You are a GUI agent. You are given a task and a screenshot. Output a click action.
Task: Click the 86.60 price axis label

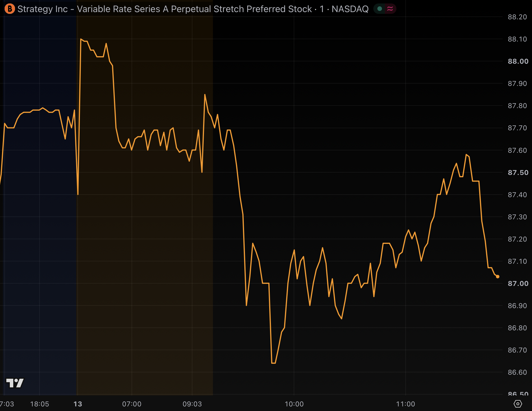[x=517, y=372]
